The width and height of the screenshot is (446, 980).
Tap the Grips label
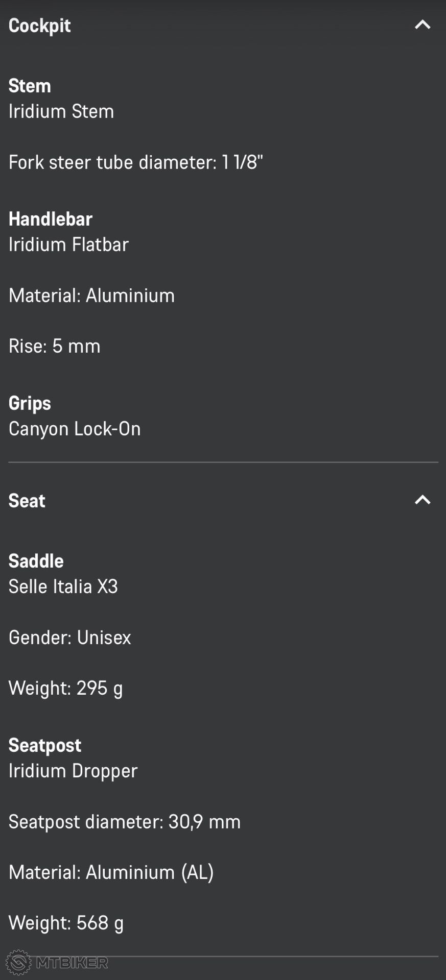pos(30,403)
